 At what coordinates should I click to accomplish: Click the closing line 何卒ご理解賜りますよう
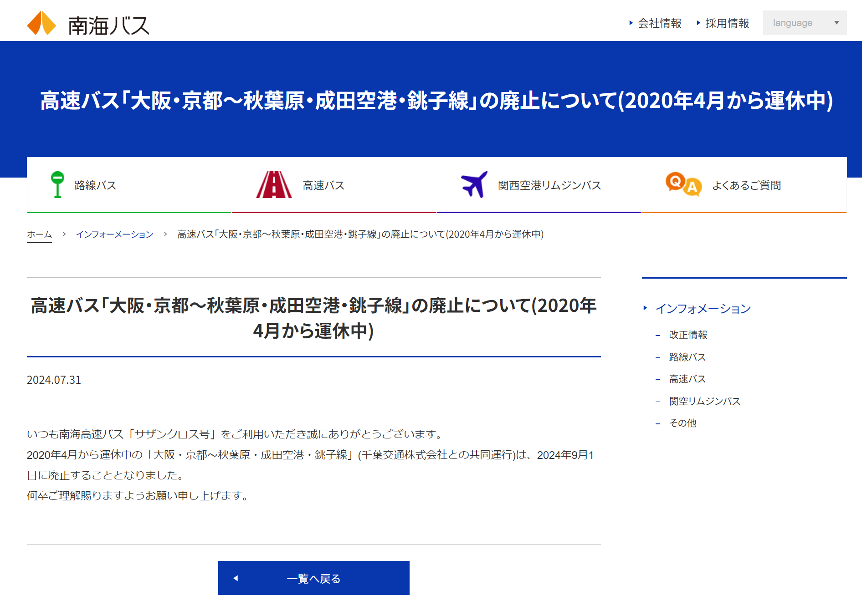click(x=139, y=496)
